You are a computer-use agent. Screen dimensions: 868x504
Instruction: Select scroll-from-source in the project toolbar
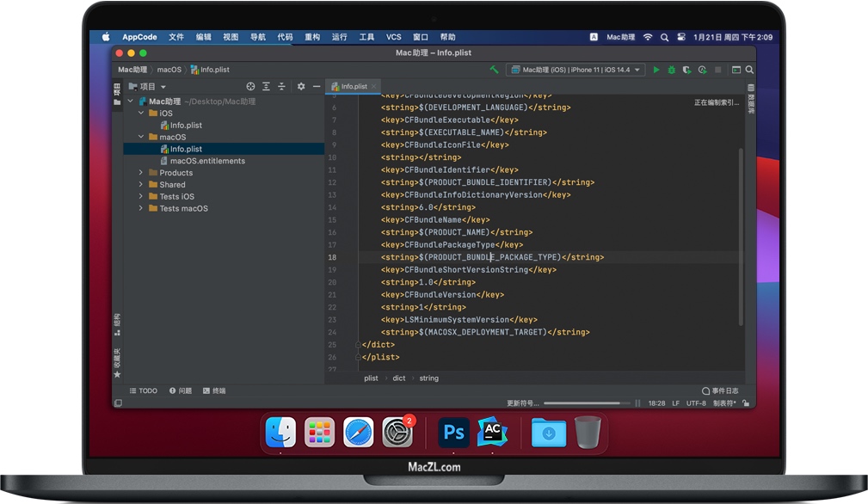click(250, 86)
